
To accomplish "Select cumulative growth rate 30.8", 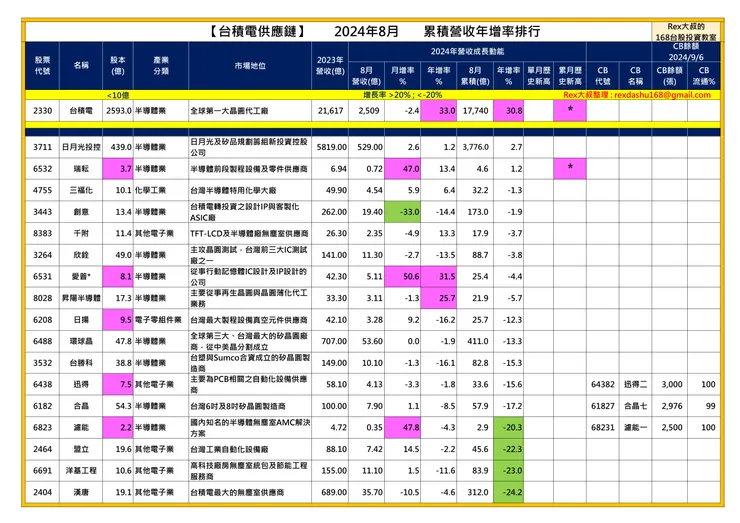I will click(x=508, y=111).
